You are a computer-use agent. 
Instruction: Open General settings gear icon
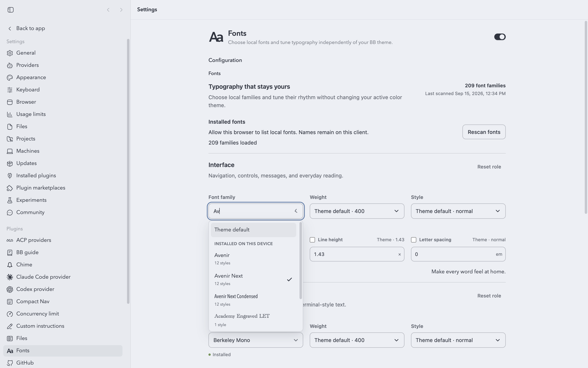[x=10, y=53]
